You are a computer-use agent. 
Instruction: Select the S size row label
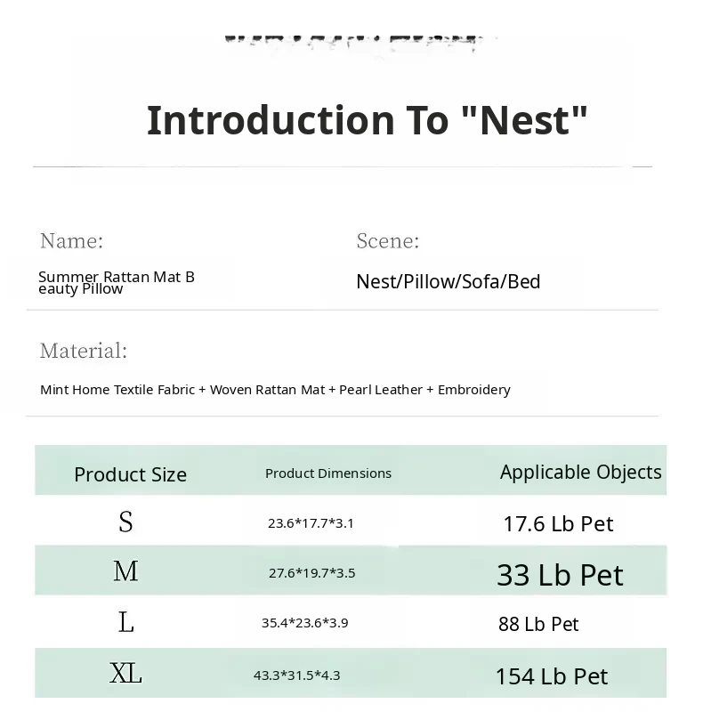125,522
